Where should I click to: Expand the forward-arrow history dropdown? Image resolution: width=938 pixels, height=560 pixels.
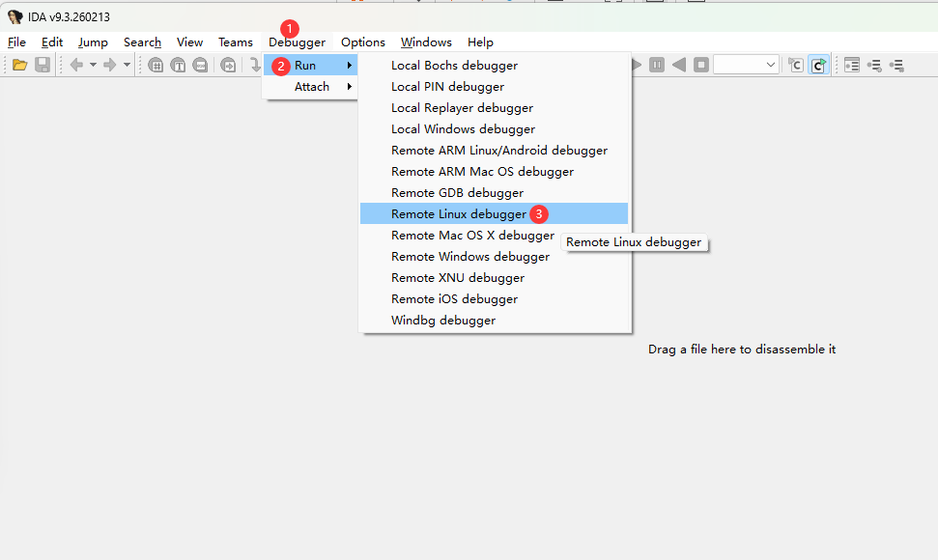[127, 65]
